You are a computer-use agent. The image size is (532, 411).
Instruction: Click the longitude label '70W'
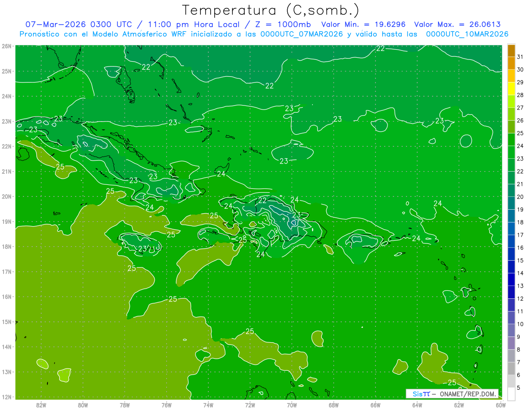(x=292, y=405)
